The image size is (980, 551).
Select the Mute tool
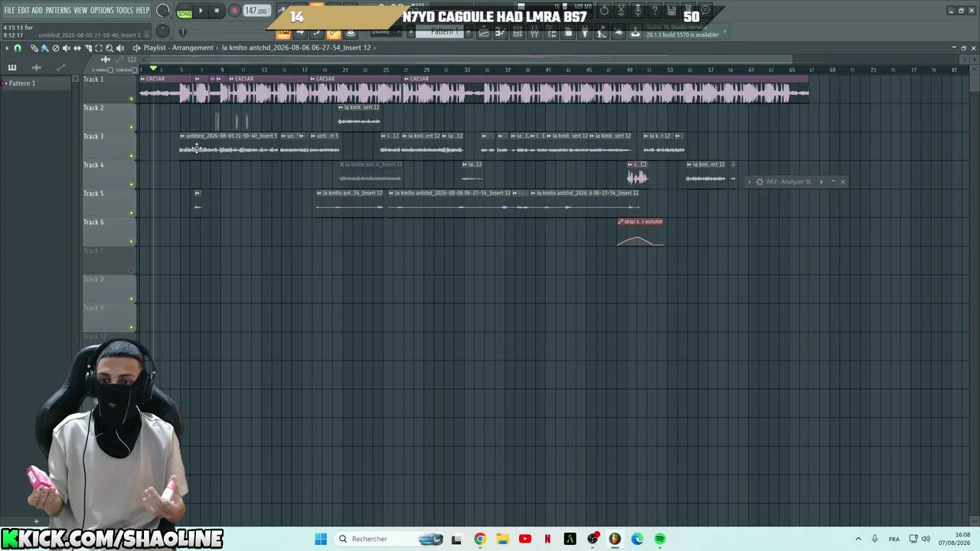[67, 47]
